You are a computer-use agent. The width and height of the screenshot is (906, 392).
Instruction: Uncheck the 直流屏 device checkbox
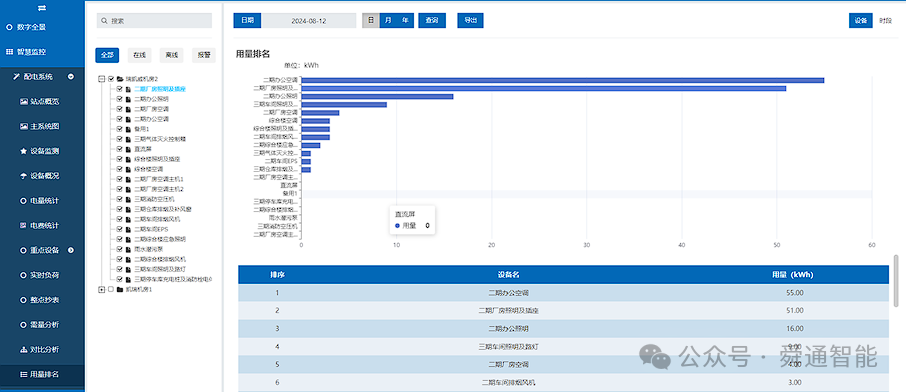[120, 149]
